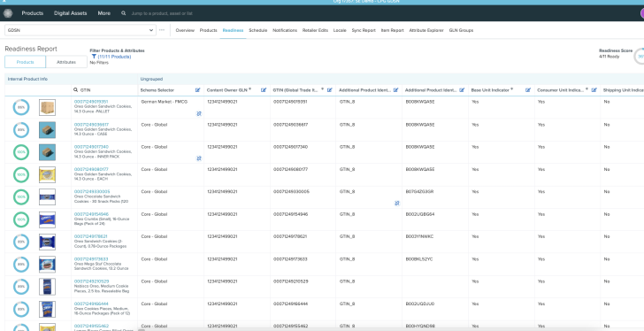Click the Ungrouped group header
This screenshot has height=331, width=644.
tap(151, 79)
